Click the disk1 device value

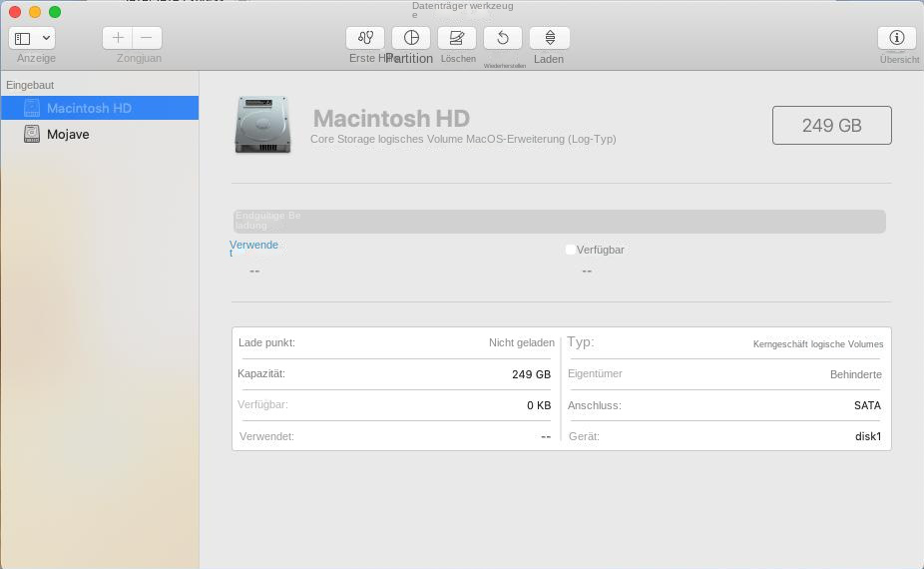[867, 436]
